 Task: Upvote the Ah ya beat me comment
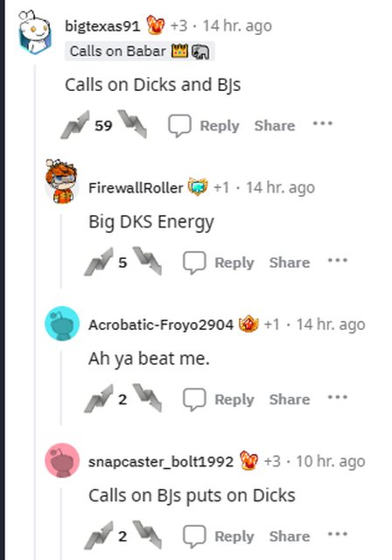click(x=99, y=398)
